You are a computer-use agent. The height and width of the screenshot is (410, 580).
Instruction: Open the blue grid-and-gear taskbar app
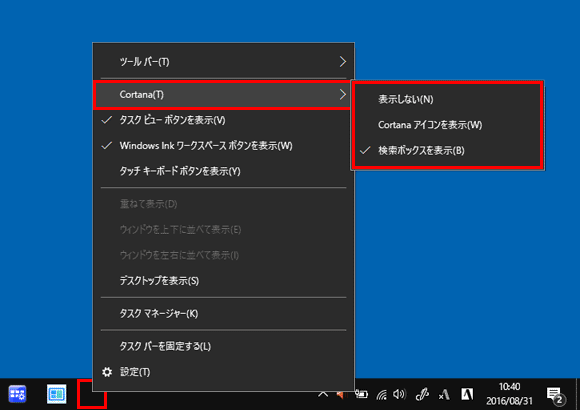pyautogui.click(x=17, y=394)
